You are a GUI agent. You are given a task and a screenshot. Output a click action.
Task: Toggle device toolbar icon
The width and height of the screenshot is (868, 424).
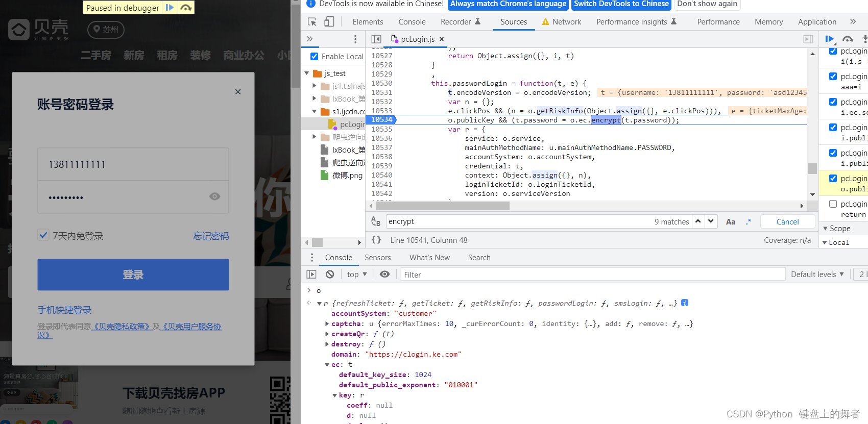click(x=329, y=22)
